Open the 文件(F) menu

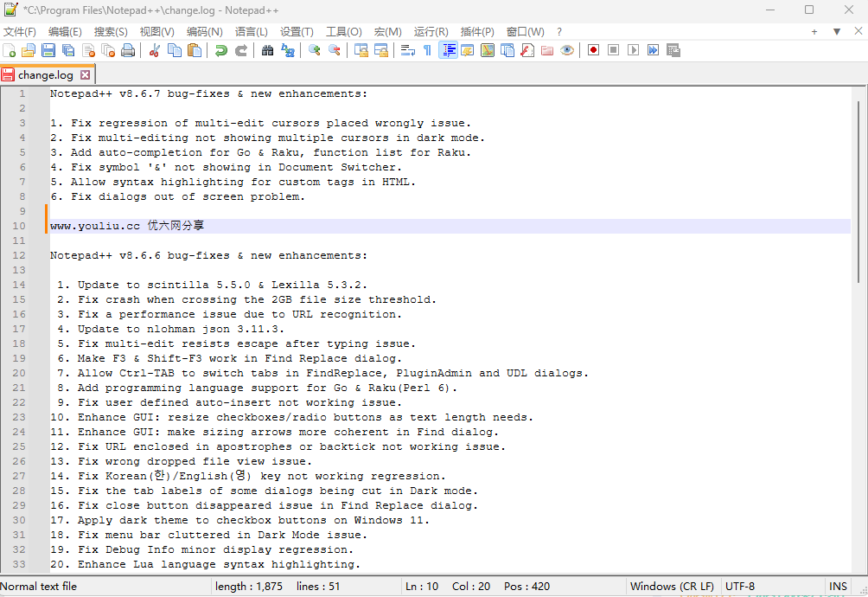tap(20, 31)
